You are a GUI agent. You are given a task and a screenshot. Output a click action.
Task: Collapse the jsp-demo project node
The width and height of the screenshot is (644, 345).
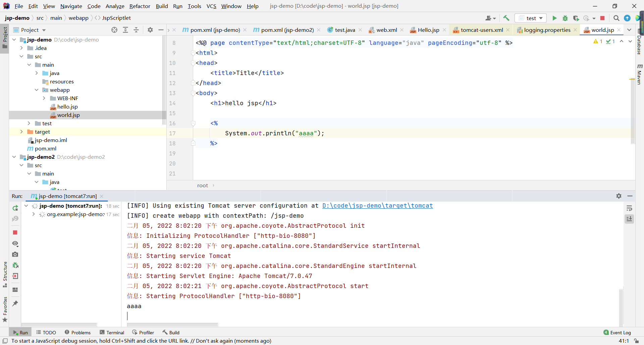(14, 40)
